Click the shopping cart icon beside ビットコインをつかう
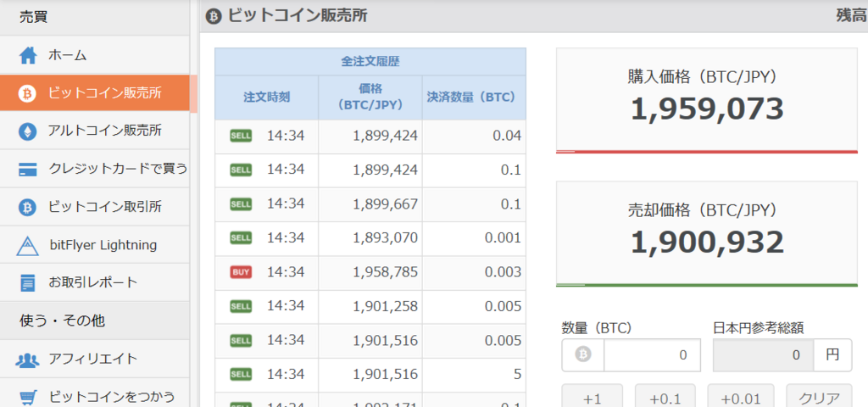Viewport: 868px width, 407px height. (28, 397)
